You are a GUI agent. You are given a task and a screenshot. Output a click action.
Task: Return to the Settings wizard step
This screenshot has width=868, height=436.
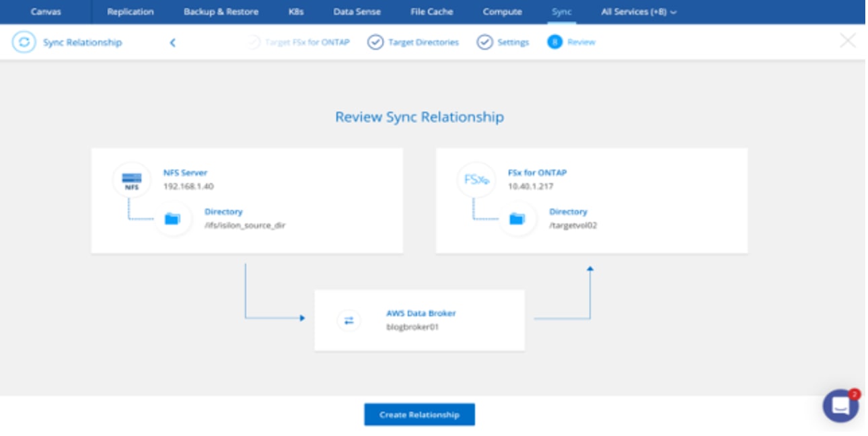tap(503, 42)
